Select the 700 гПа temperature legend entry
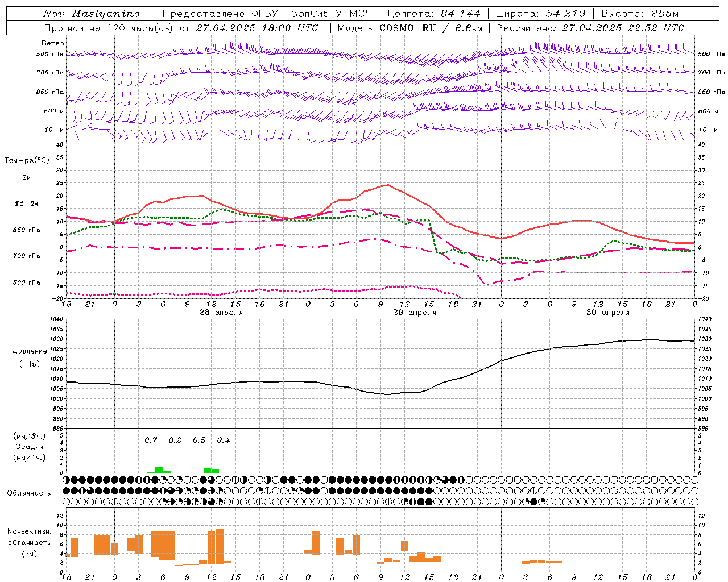Screen dimensions: 728x582 click(x=27, y=256)
